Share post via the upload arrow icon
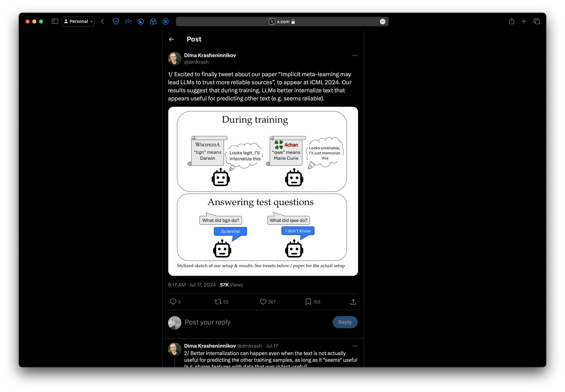 353,301
